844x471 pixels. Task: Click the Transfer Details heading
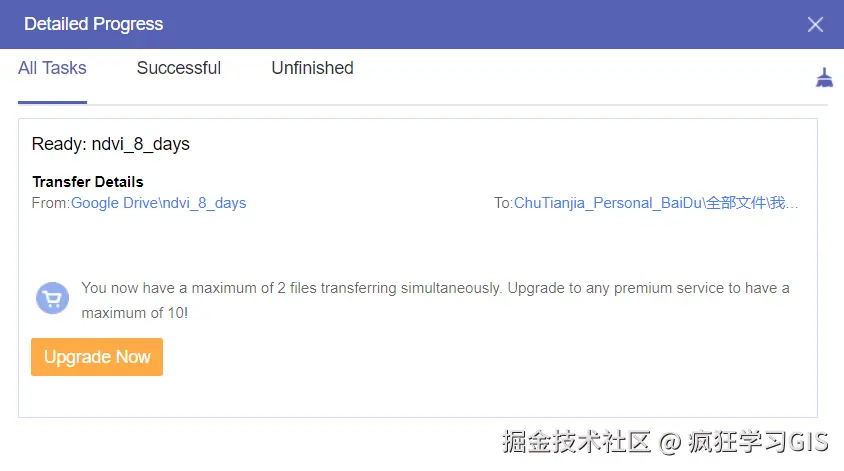click(88, 182)
